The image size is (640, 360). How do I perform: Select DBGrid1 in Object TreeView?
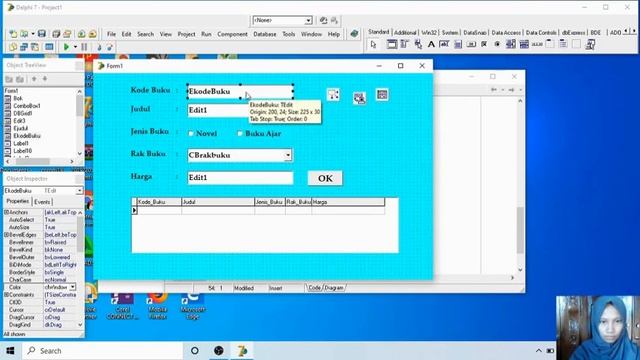(x=23, y=113)
